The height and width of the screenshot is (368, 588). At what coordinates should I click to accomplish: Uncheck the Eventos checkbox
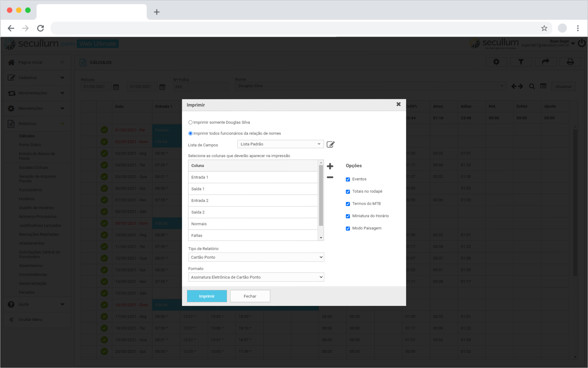pos(348,179)
